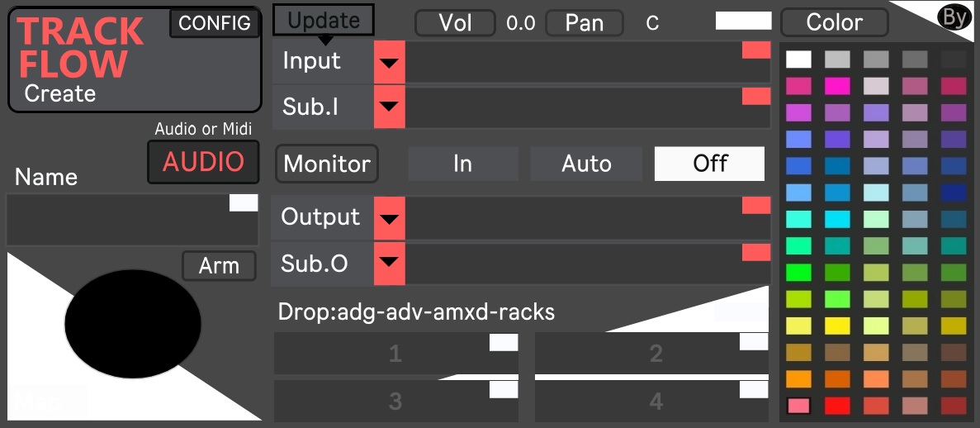This screenshot has width=980, height=428.
Task: Open the Input dropdown arrow
Action: [389, 62]
